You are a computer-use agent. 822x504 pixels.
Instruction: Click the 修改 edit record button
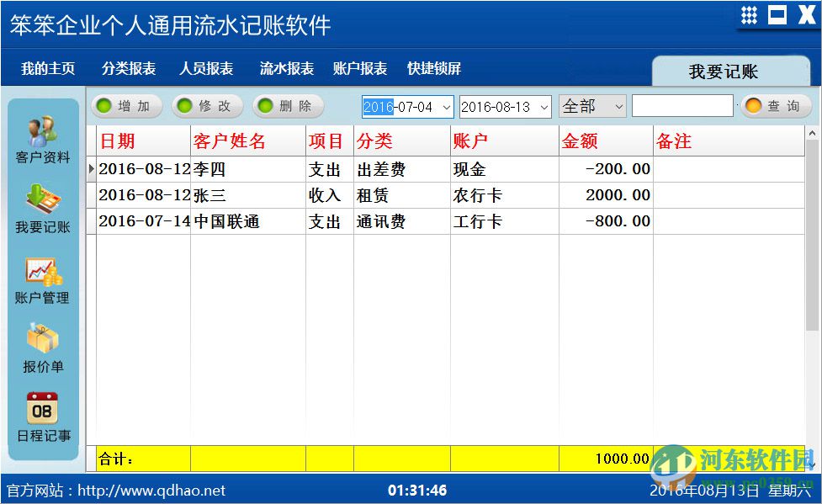(x=206, y=106)
